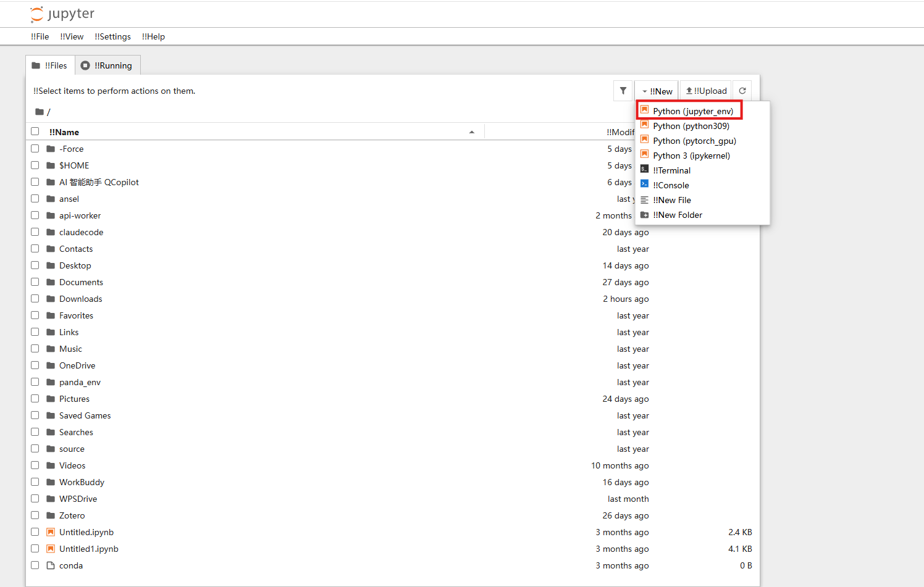Click the Console icon in New menu
Screen dimensions: 924x587
644,184
